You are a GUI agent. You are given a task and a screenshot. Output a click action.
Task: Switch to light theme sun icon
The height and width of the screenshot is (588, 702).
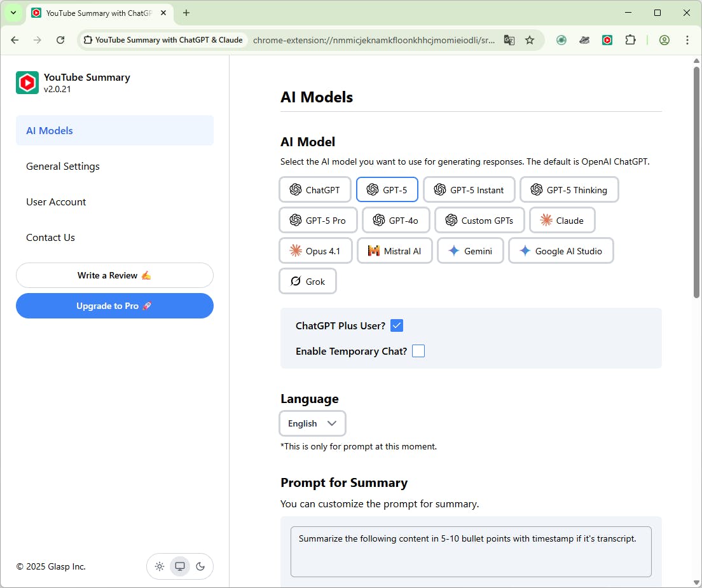[160, 566]
